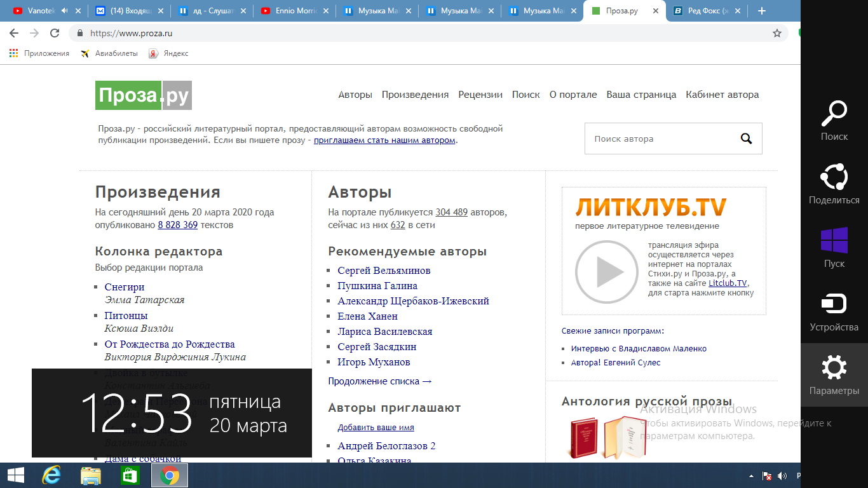Open author Ксюша Виэлди
The image size is (868, 488).
tap(139, 329)
